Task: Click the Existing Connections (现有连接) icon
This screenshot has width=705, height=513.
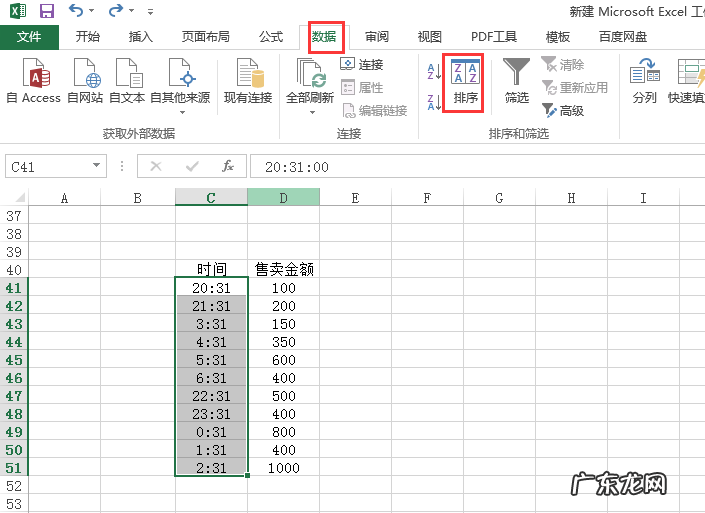Action: 248,82
